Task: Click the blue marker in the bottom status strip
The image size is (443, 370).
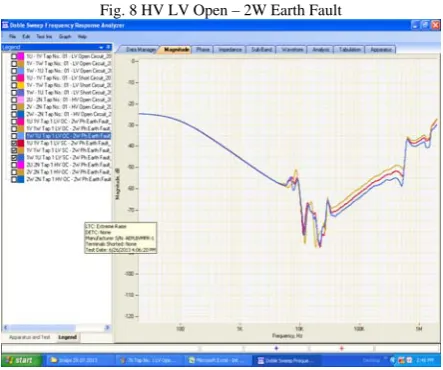Action: 276,348
